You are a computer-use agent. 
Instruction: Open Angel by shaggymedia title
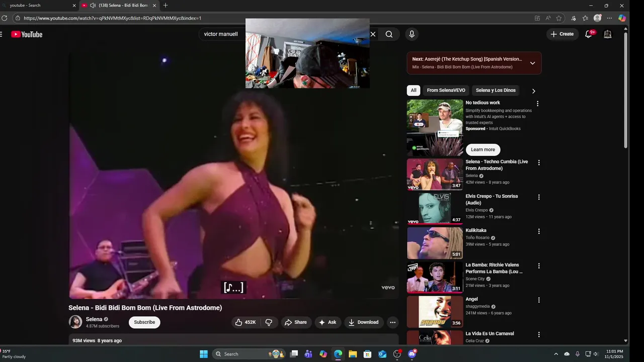pos(471,299)
